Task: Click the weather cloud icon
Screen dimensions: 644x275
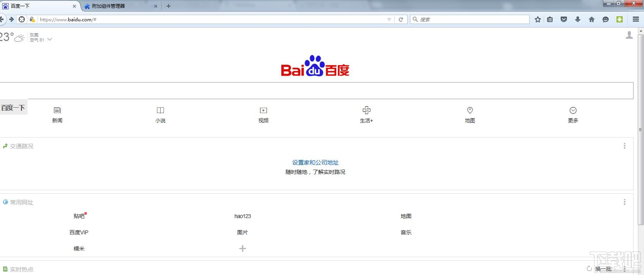Action: click(20, 38)
